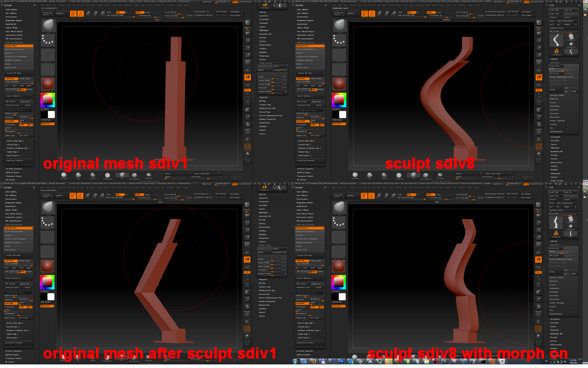Viewport: 588px width, 368px height.
Task: Select PolyMesh3D star tool in morph on view
Action: (x=571, y=226)
